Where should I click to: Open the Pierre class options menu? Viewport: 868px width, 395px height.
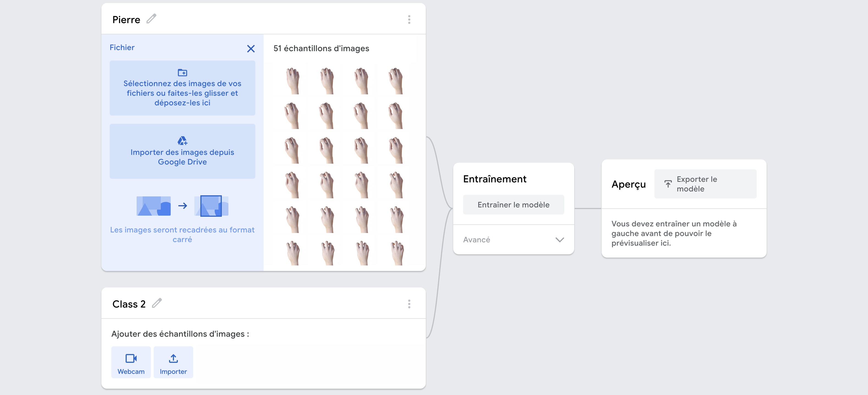tap(409, 20)
